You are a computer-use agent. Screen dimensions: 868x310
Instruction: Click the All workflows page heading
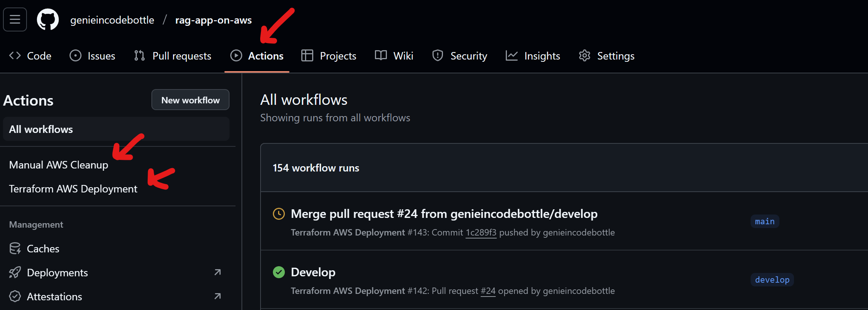tap(304, 100)
